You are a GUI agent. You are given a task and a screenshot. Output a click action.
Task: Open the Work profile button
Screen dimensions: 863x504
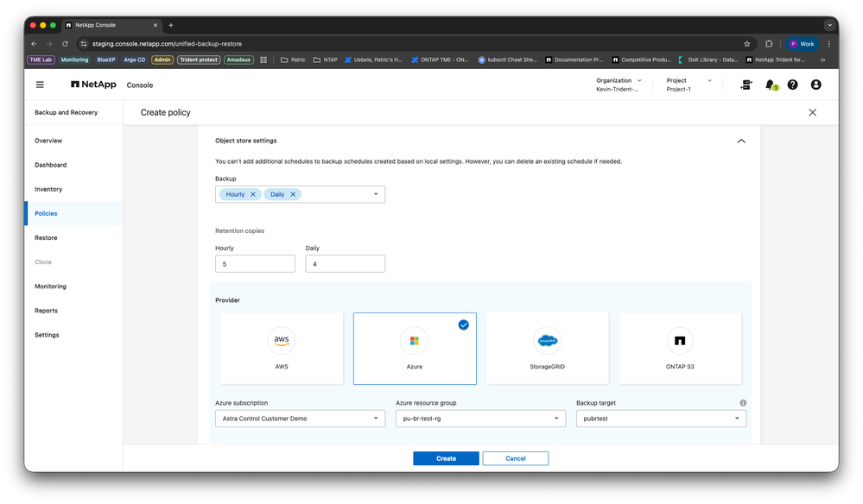tap(803, 44)
